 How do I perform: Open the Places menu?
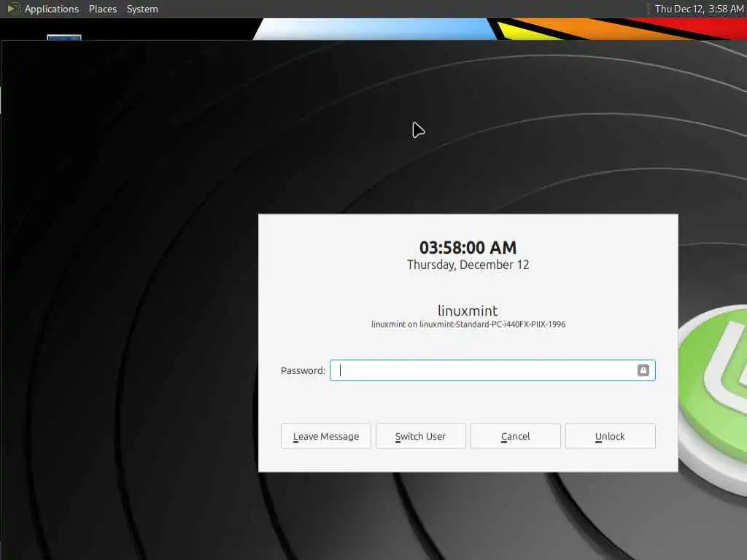[102, 9]
